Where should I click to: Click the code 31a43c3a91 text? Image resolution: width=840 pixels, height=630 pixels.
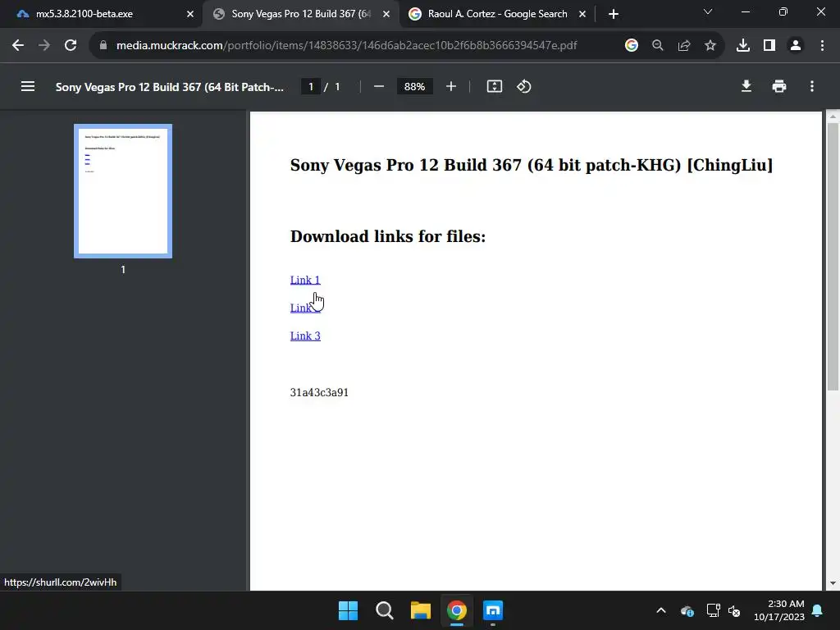click(319, 392)
